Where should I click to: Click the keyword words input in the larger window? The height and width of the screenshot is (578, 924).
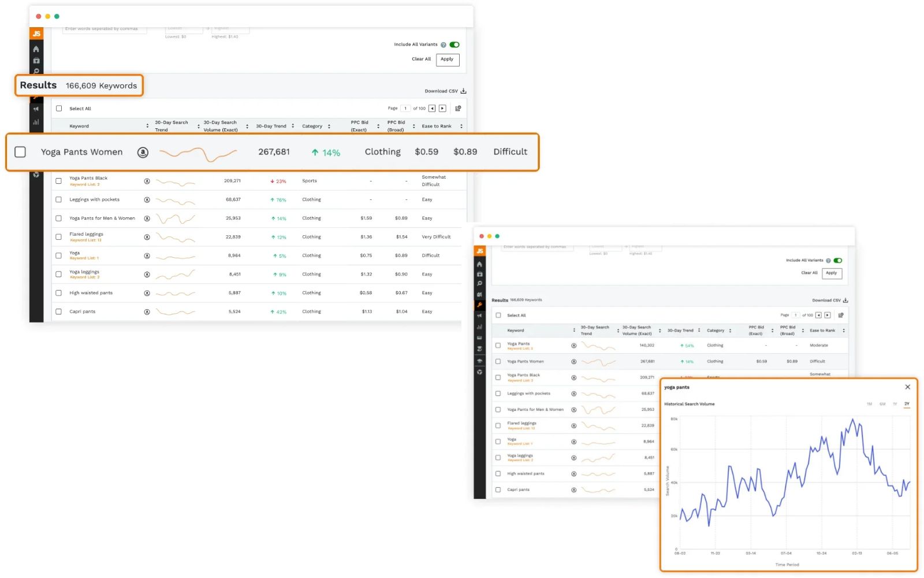click(x=105, y=29)
